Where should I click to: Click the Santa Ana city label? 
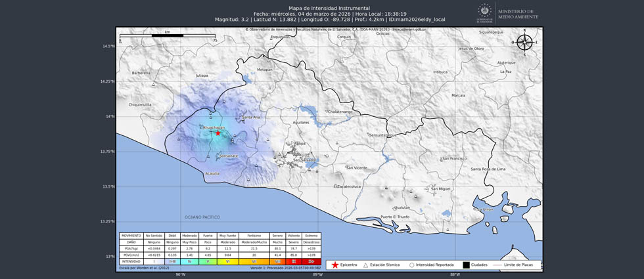point(251,118)
